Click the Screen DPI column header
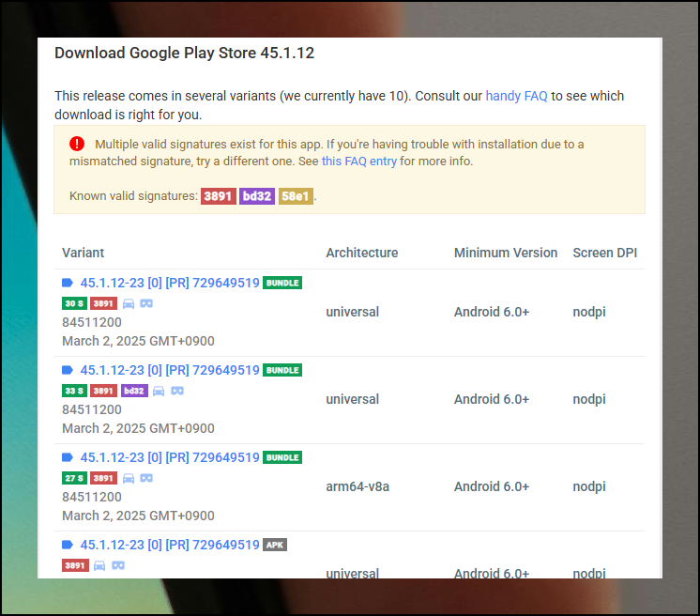The width and height of the screenshot is (700, 616). coord(605,253)
